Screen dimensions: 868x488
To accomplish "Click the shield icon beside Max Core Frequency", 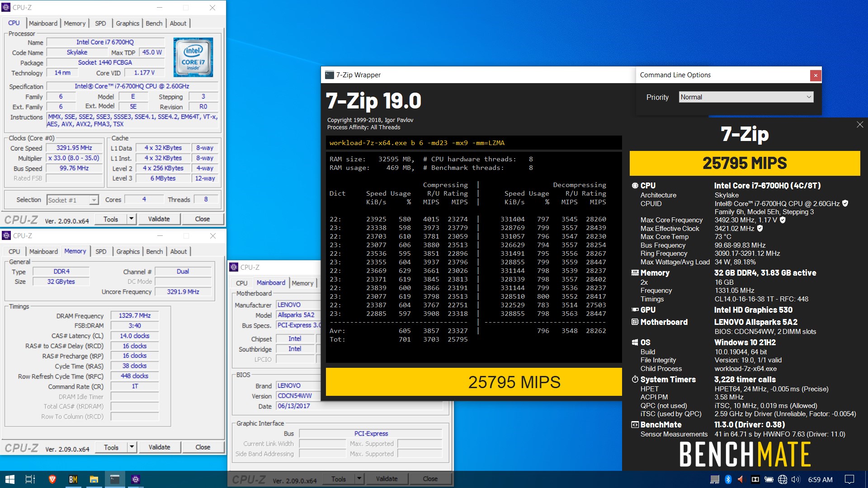I will (783, 220).
